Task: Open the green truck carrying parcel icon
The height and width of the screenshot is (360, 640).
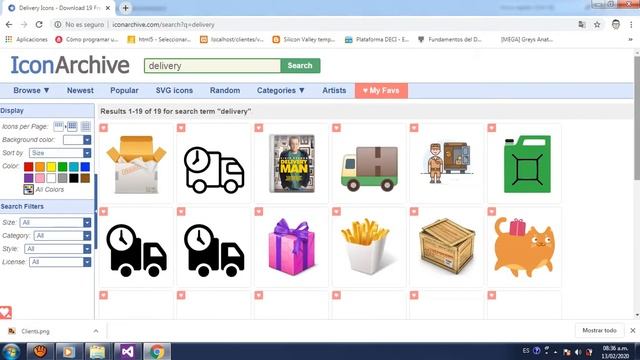Action: click(x=369, y=169)
